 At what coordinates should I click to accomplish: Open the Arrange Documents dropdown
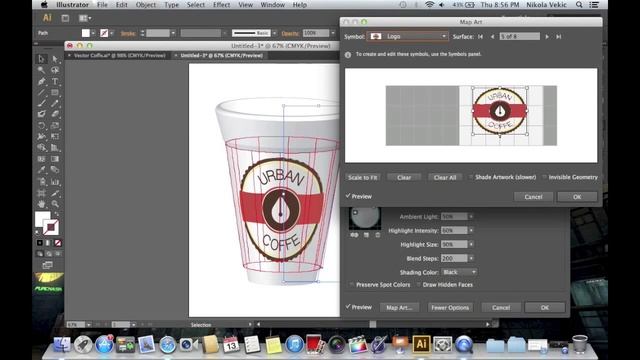(x=85, y=18)
